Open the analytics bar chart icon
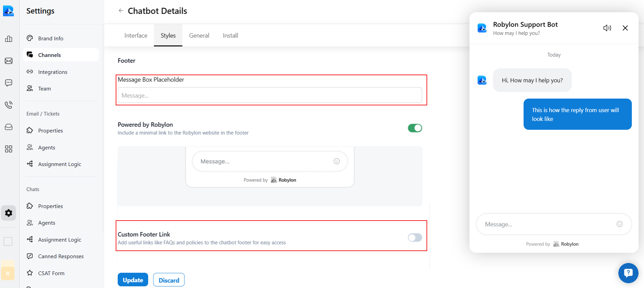The width and height of the screenshot is (644, 288). (x=9, y=39)
